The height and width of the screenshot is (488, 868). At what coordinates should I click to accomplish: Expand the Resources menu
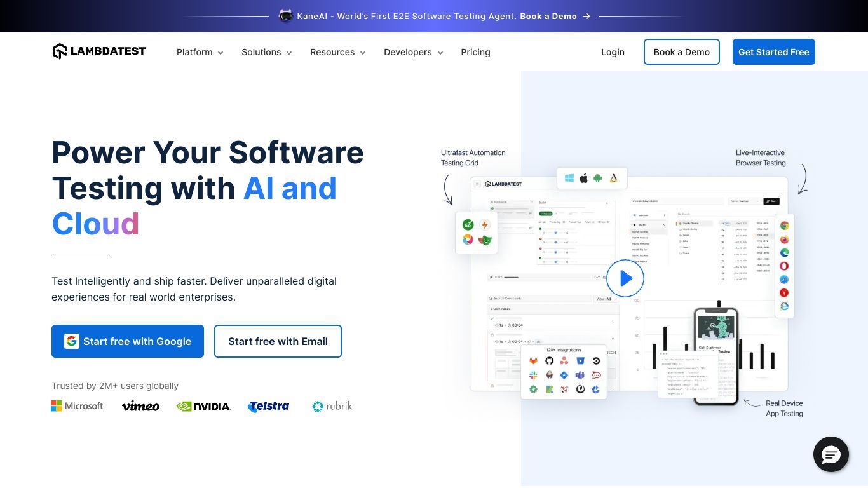338,52
